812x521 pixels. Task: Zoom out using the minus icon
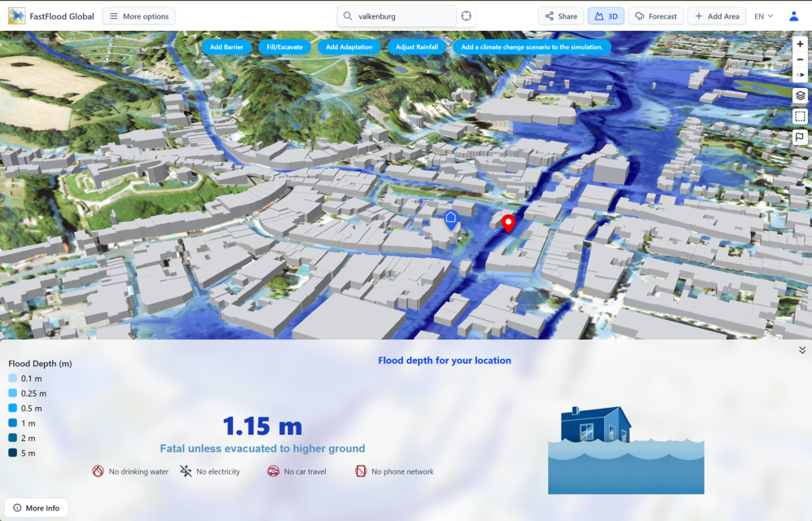[x=800, y=59]
